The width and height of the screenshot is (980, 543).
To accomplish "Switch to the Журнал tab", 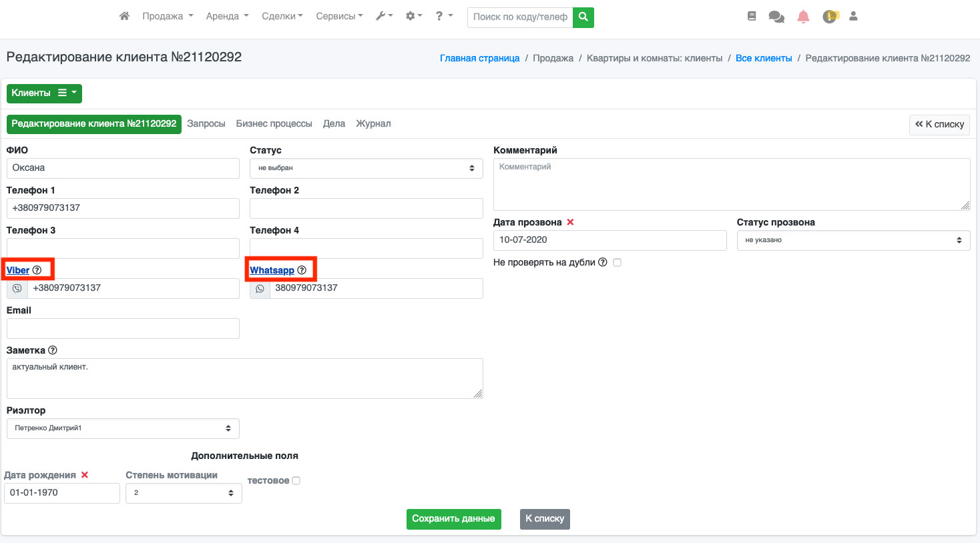I will 373,123.
